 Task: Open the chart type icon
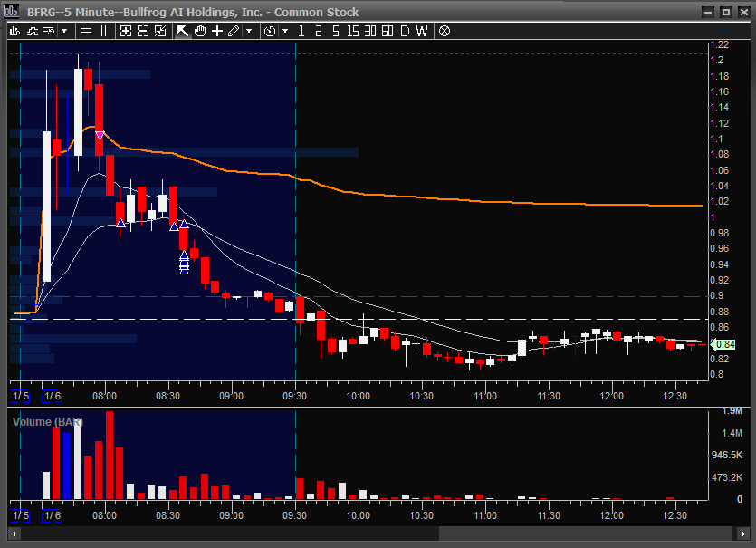[x=15, y=32]
